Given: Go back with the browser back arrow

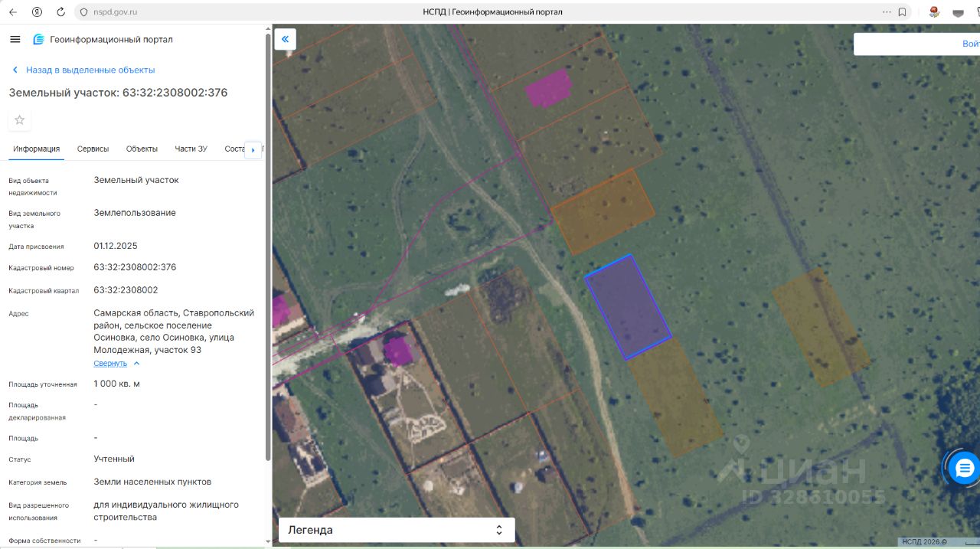Looking at the screenshot, I should click(x=13, y=12).
